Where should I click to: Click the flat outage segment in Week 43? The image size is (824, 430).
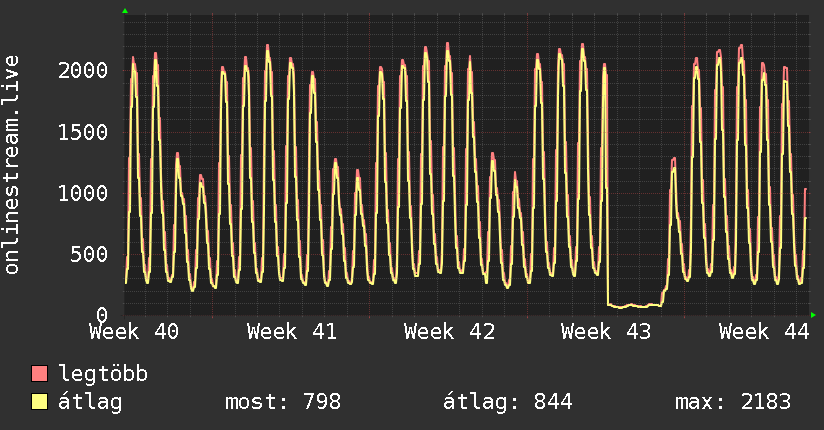coord(634,305)
